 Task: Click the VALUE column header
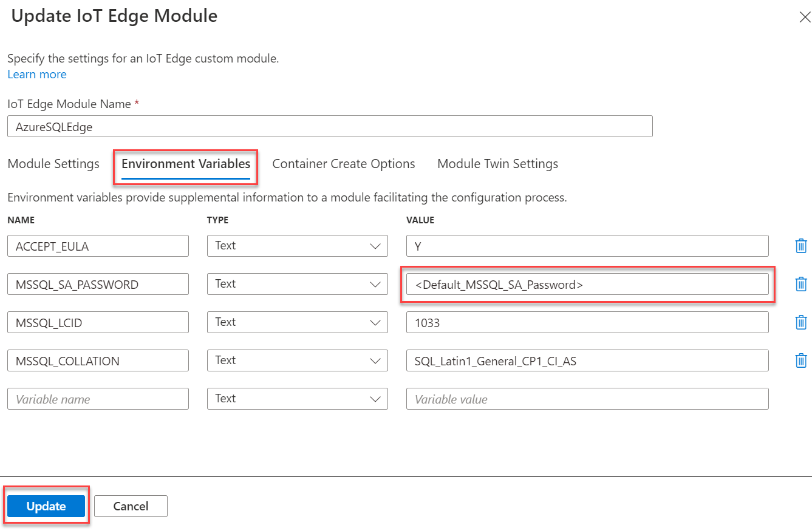[x=420, y=220]
